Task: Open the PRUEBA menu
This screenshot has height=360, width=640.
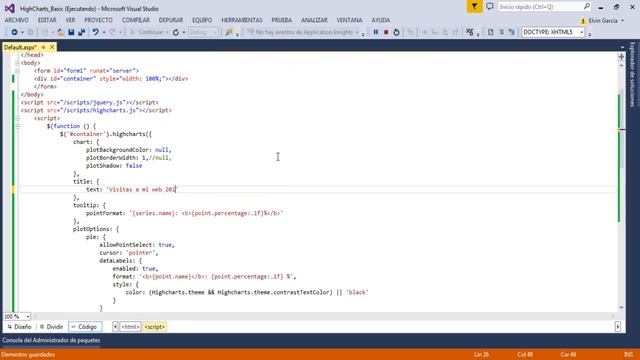Action: (282, 20)
